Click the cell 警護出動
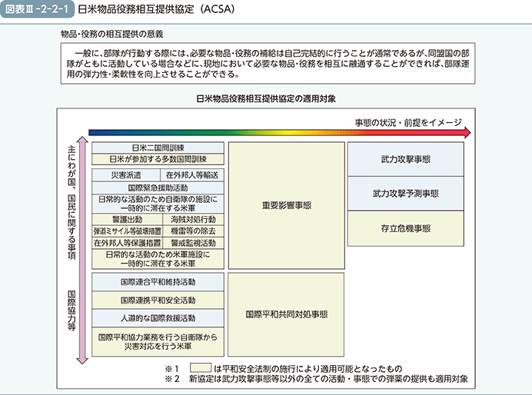Screen dimensions: 532x395 pyautogui.click(x=127, y=219)
